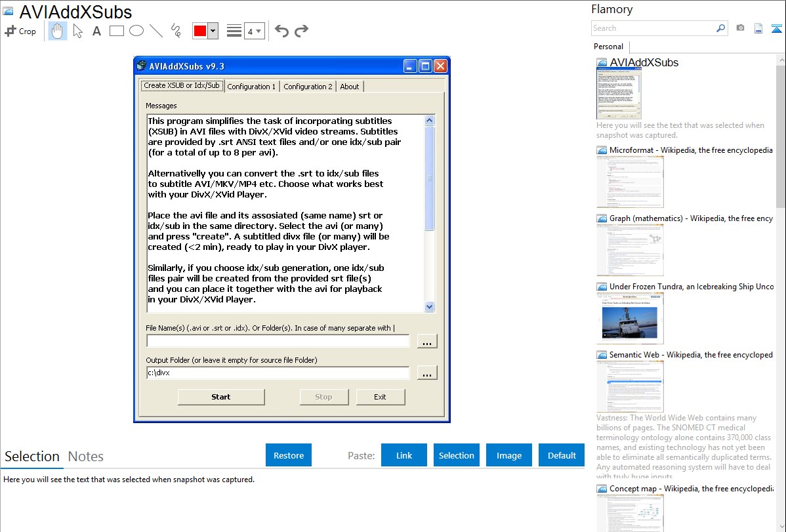Focus the Flamory Search field
The height and width of the screenshot is (532, 786).
click(x=653, y=28)
